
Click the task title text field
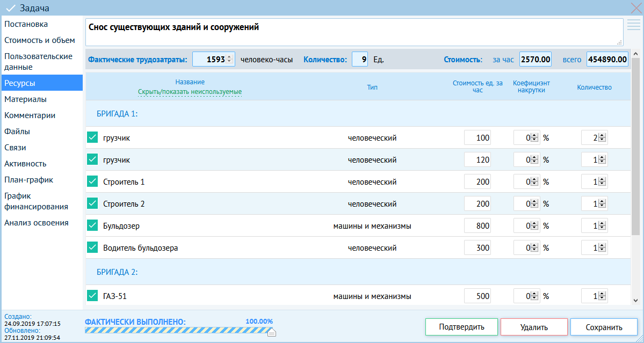tap(354, 32)
